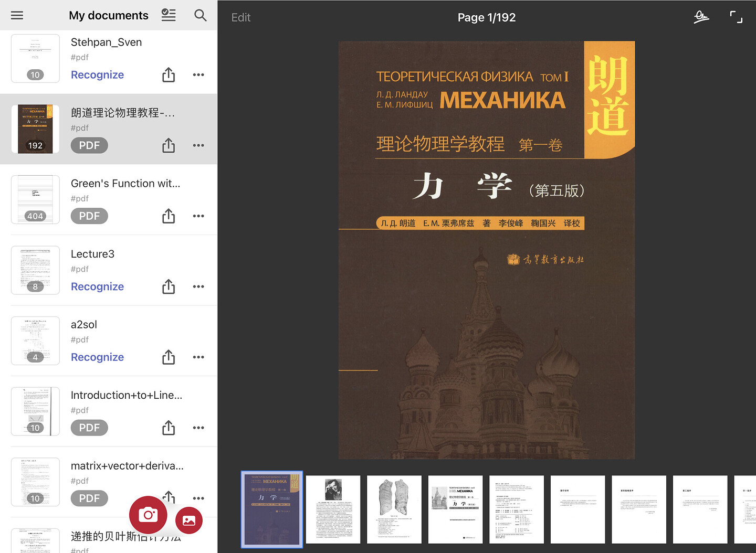The image size is (756, 553).
Task: Open the Introduction+to+Line document thumbnail
Action: 35,411
